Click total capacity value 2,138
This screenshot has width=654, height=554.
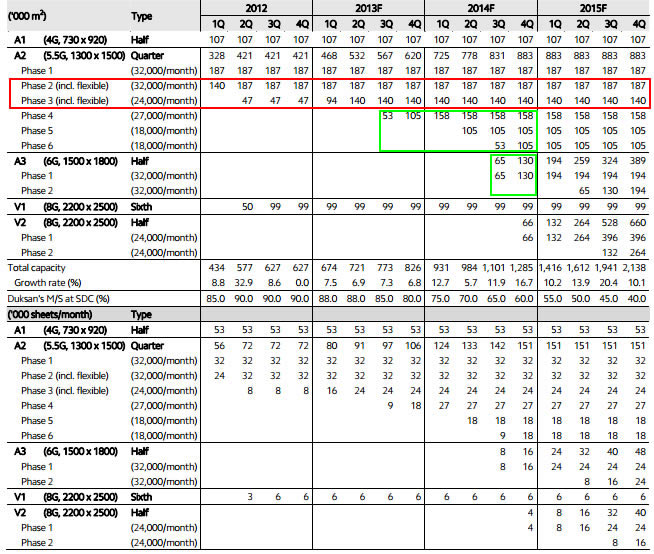click(634, 268)
